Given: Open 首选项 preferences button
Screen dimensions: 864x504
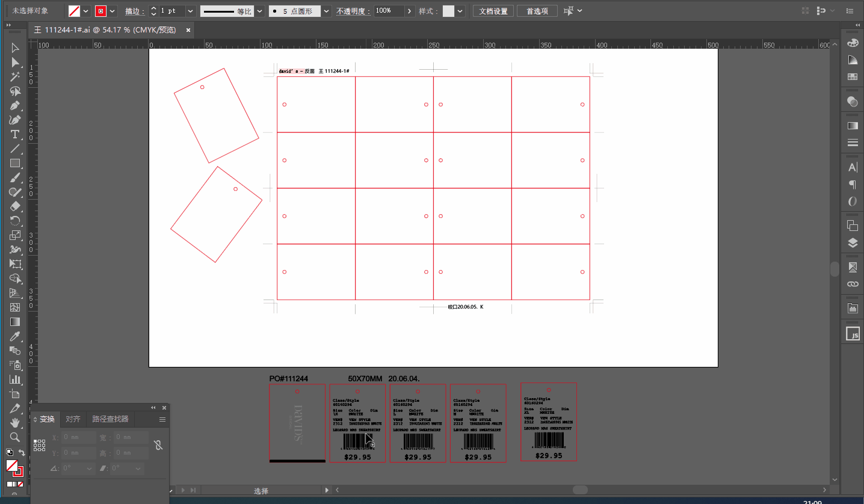Looking at the screenshot, I should pyautogui.click(x=537, y=11).
